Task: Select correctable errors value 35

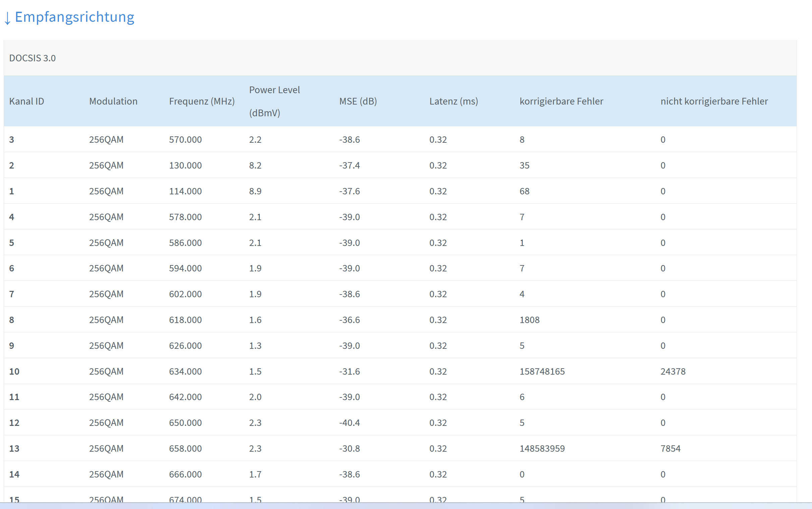Action: pyautogui.click(x=524, y=166)
